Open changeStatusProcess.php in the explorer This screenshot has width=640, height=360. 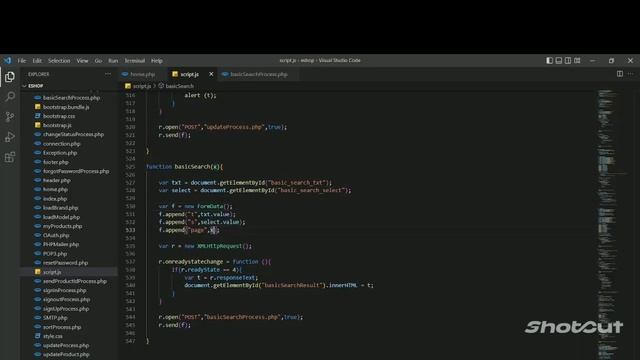tap(73, 134)
